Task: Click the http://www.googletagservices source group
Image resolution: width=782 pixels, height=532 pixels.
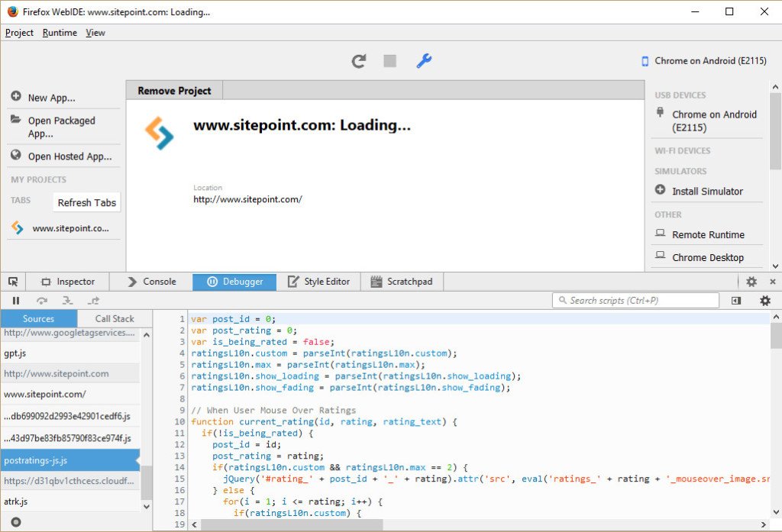Action: tap(70, 333)
